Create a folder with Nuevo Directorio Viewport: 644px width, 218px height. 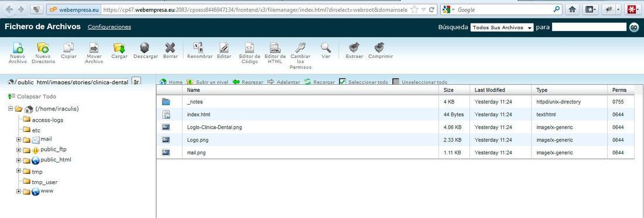(43, 48)
